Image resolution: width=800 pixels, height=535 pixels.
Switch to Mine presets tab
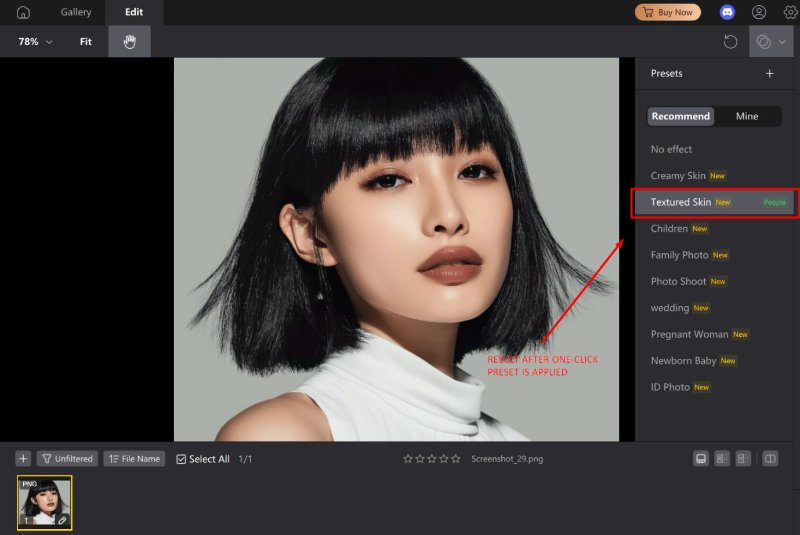(x=747, y=116)
